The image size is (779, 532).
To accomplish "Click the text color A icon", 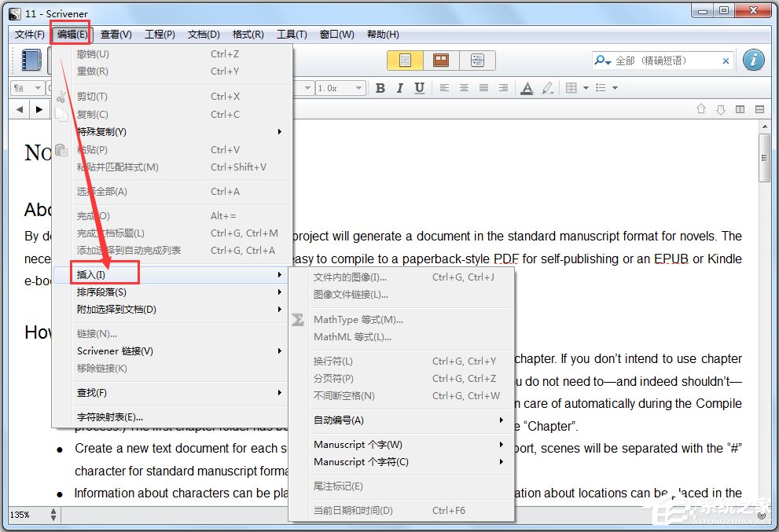I will coord(527,88).
